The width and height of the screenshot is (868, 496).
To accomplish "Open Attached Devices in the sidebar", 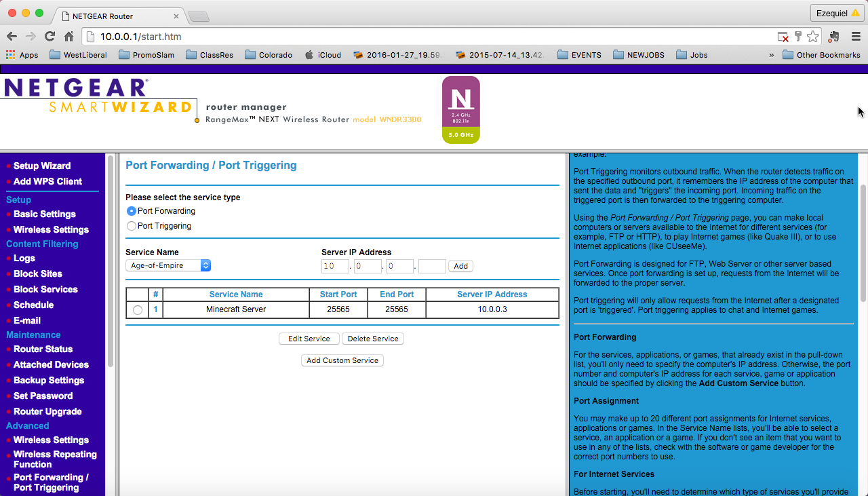I will [51, 364].
